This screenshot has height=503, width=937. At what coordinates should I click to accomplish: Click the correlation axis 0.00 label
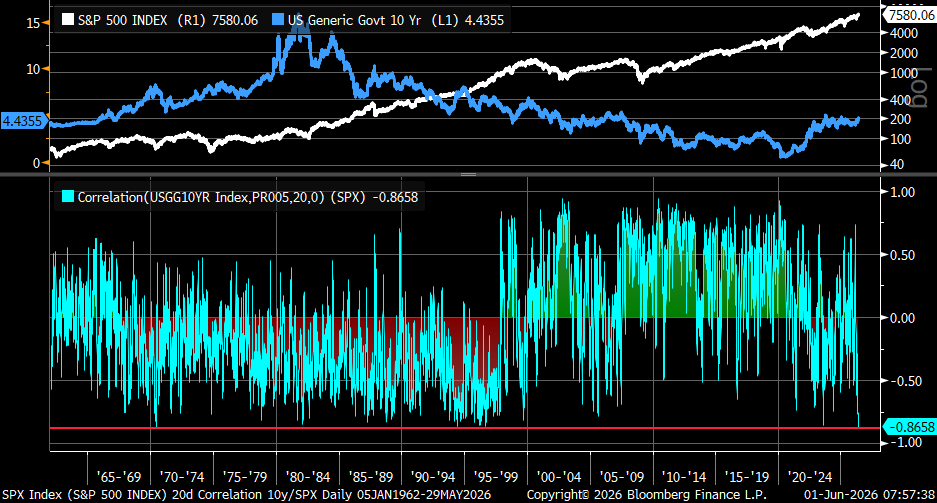(x=902, y=318)
